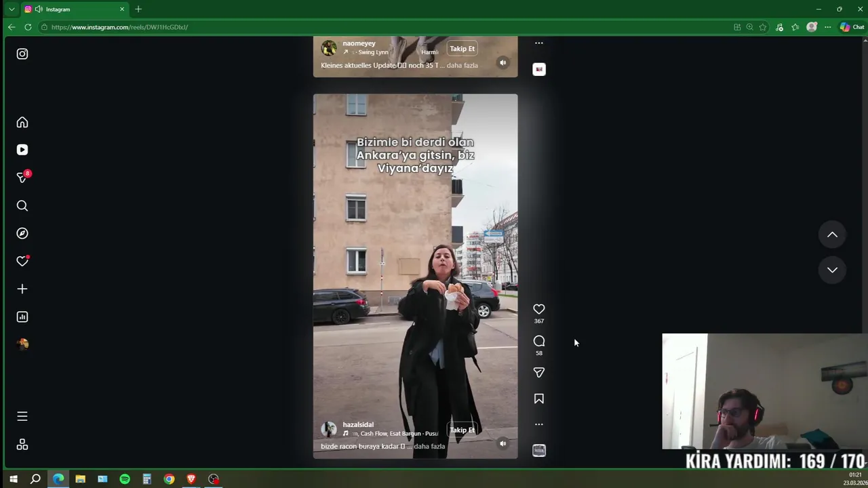Add page to favorites with star
Screen dimensions: 868x488
[763, 27]
